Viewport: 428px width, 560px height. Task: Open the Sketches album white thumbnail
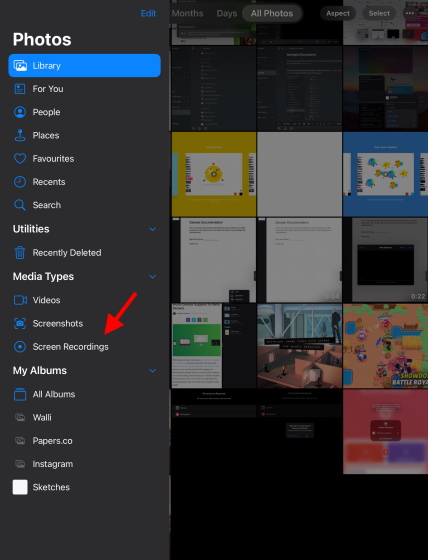tap(20, 487)
